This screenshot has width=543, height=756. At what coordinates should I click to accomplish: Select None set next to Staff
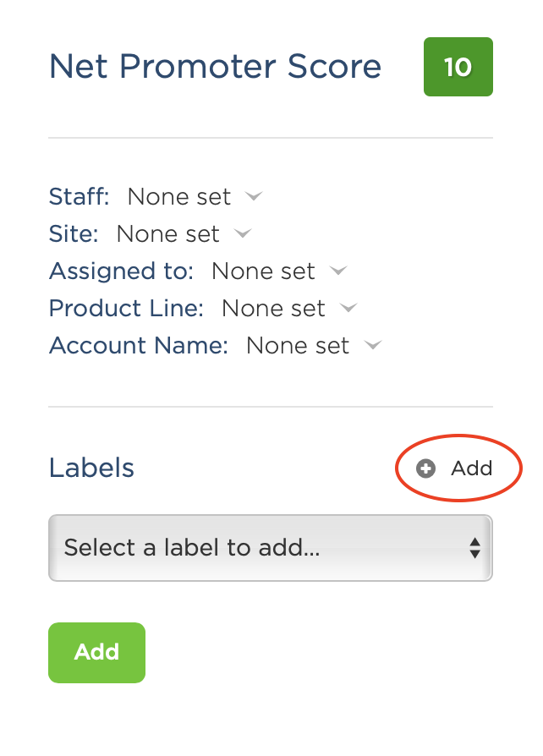pyautogui.click(x=179, y=197)
